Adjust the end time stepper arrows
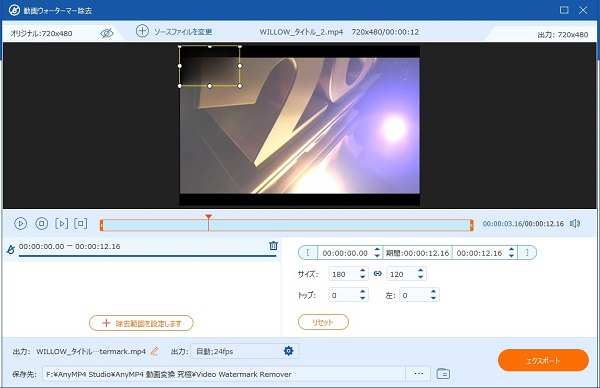This screenshot has height=388, width=600. pyautogui.click(x=511, y=253)
